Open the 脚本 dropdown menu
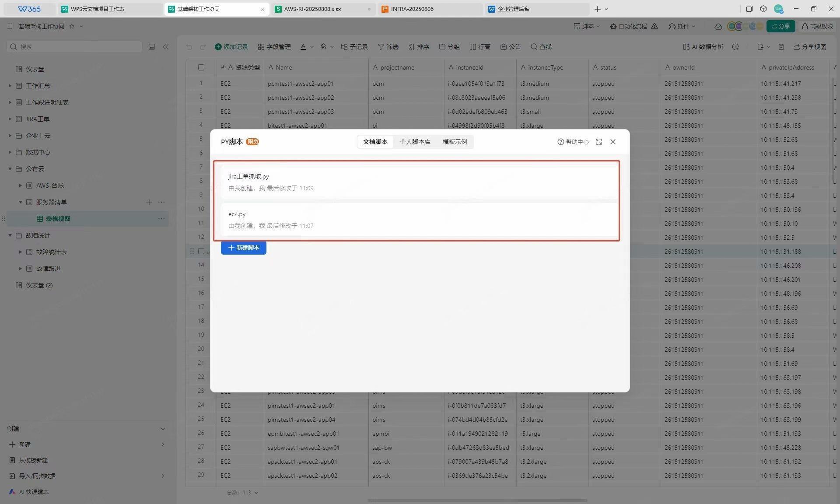840x504 pixels. tap(587, 26)
